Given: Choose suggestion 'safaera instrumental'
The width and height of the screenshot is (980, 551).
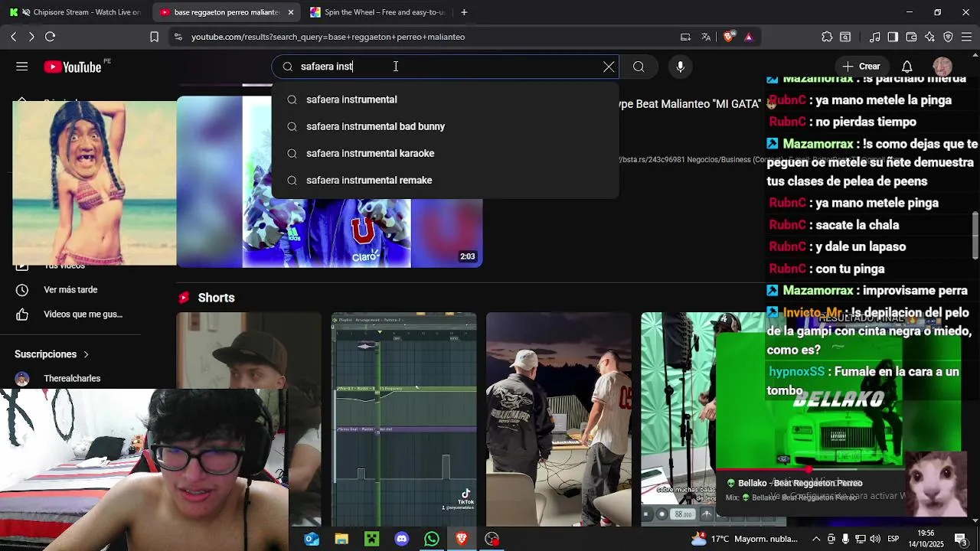Looking at the screenshot, I should click(445, 99).
